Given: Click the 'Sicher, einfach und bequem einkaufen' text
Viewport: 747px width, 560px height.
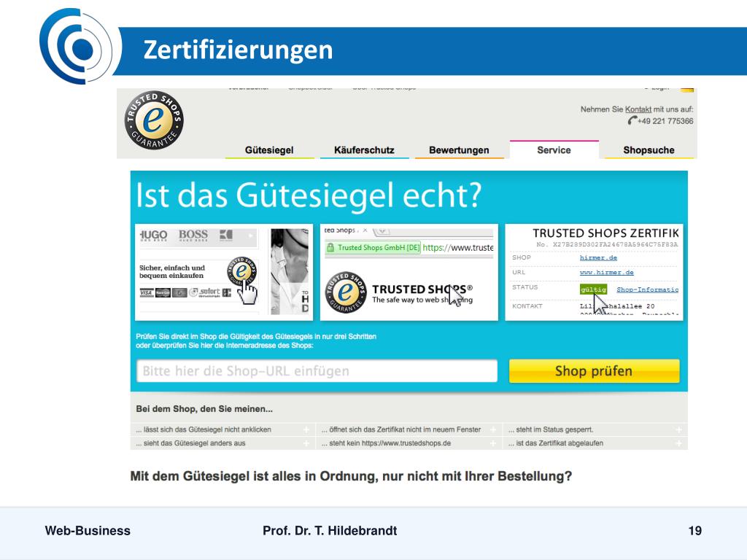Looking at the screenshot, I should (172, 271).
